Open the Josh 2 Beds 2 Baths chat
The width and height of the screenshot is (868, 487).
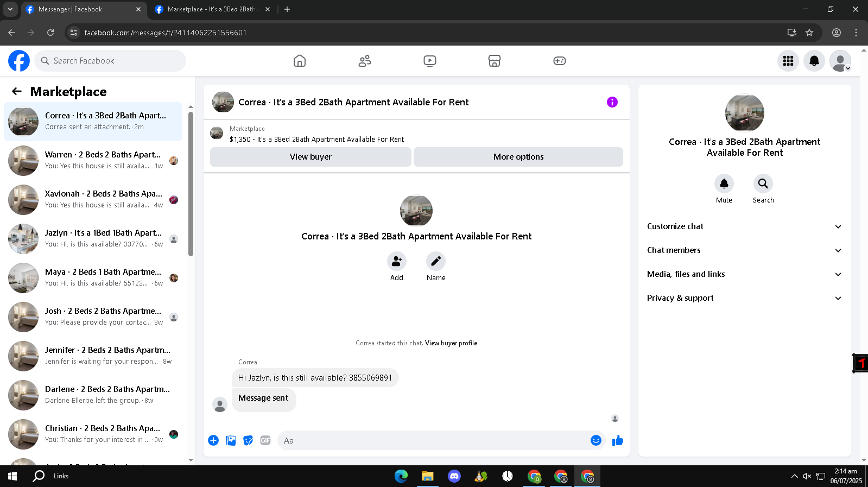(x=93, y=317)
